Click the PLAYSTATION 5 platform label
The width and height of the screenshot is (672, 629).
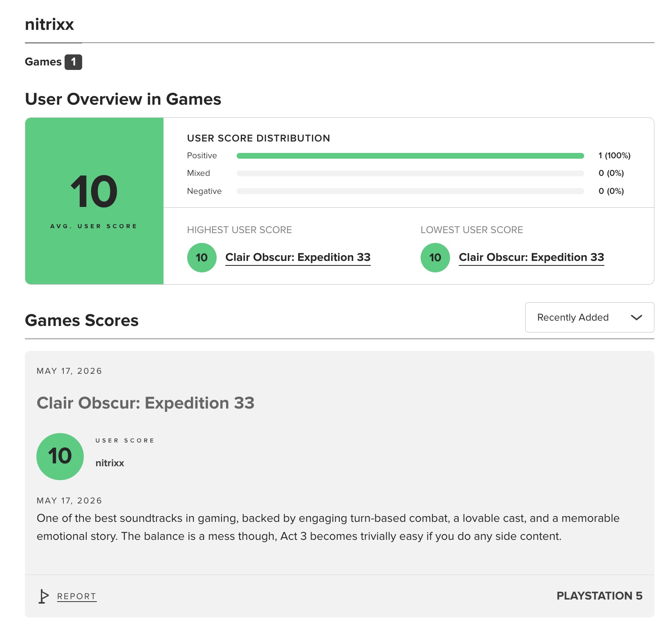pyautogui.click(x=599, y=596)
